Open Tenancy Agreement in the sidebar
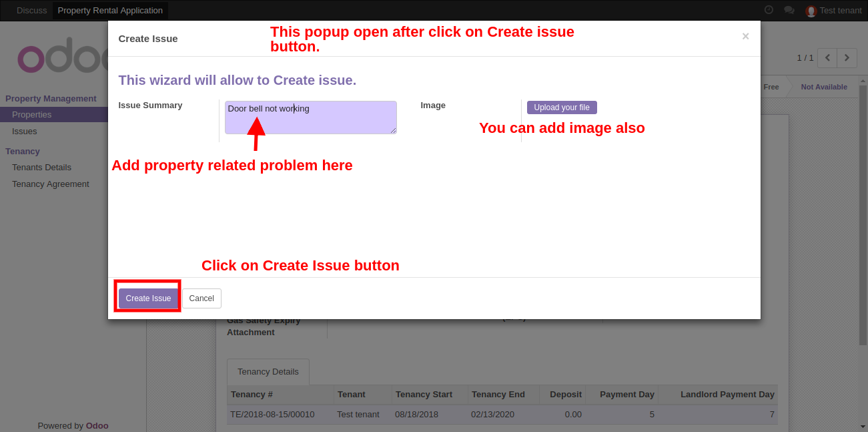This screenshot has width=868, height=432. click(50, 184)
